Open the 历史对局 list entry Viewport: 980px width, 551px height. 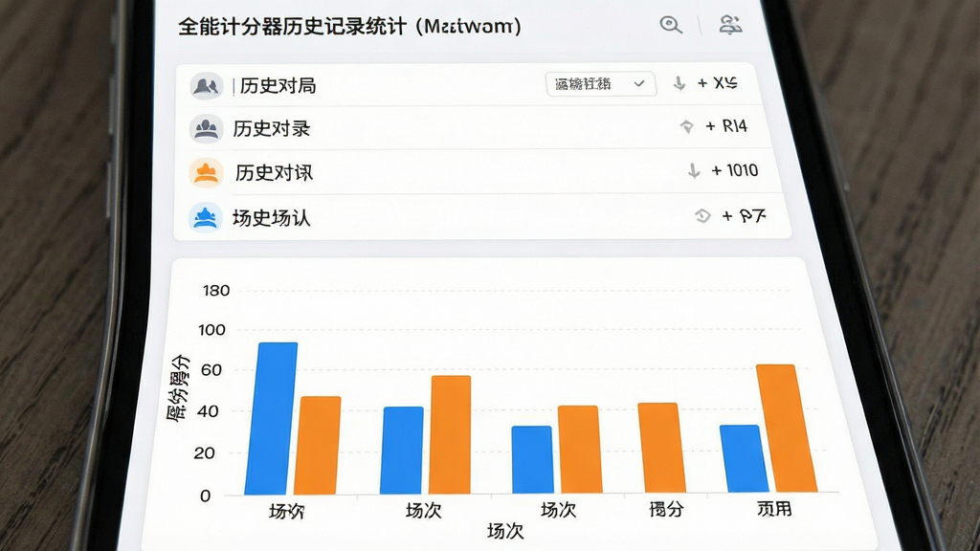tap(468, 85)
